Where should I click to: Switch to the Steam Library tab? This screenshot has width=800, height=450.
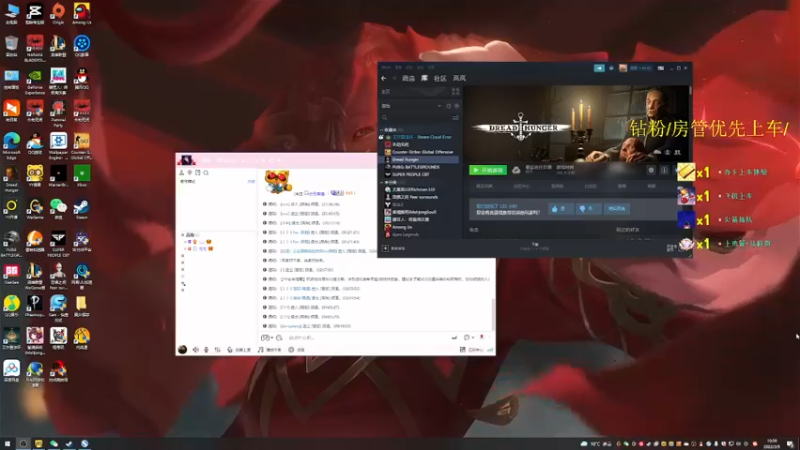424,78
